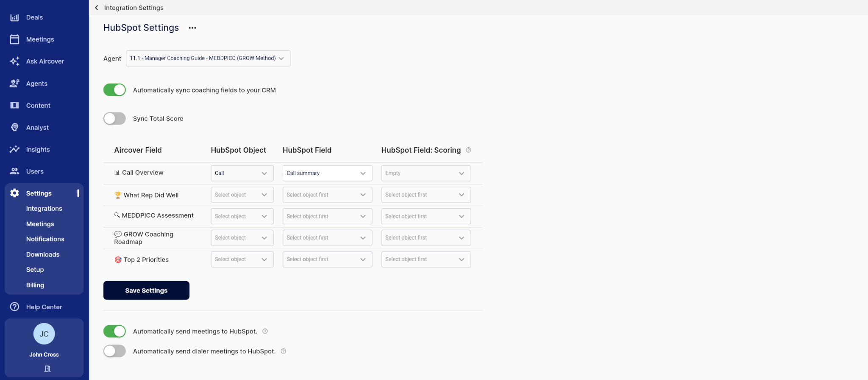Click the Ask Aircover sparkle icon
The image size is (868, 380).
point(14,61)
